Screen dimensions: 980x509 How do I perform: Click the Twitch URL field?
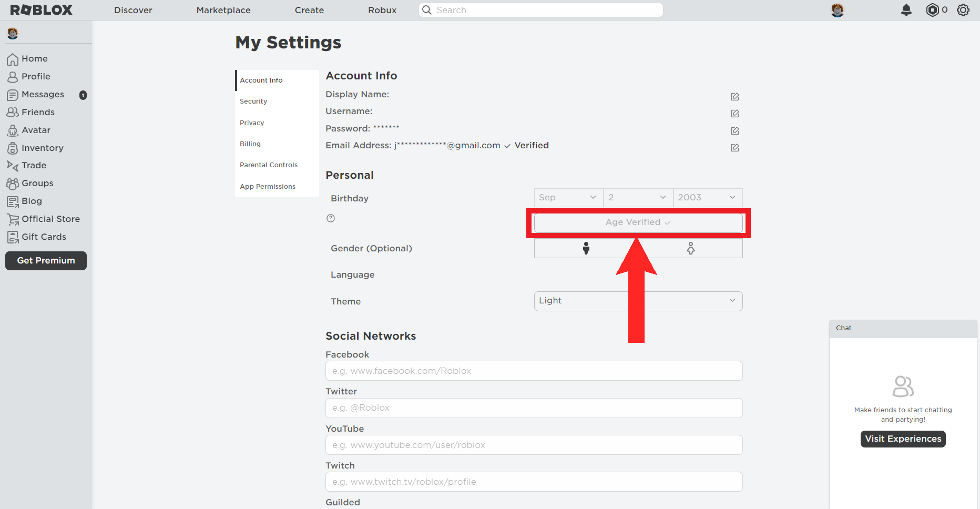tap(534, 482)
